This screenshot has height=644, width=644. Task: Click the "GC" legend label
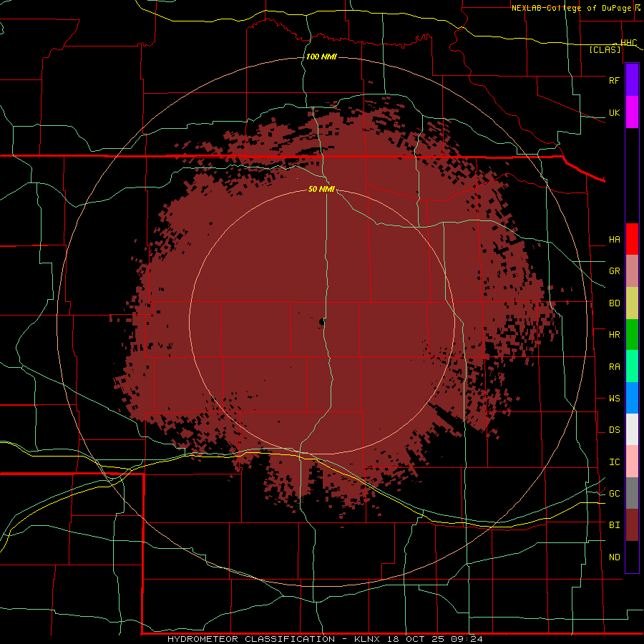pyautogui.click(x=614, y=494)
